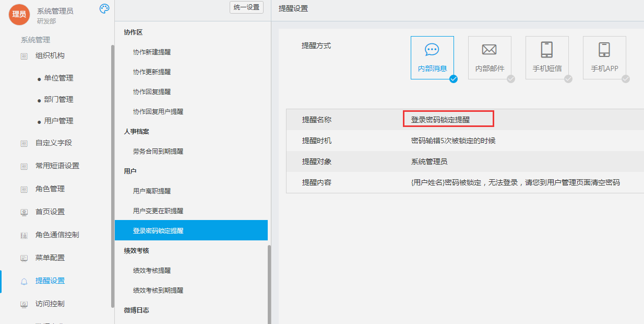
Task: Check the 手机短信 gray checkmark
Action: pyautogui.click(x=568, y=79)
